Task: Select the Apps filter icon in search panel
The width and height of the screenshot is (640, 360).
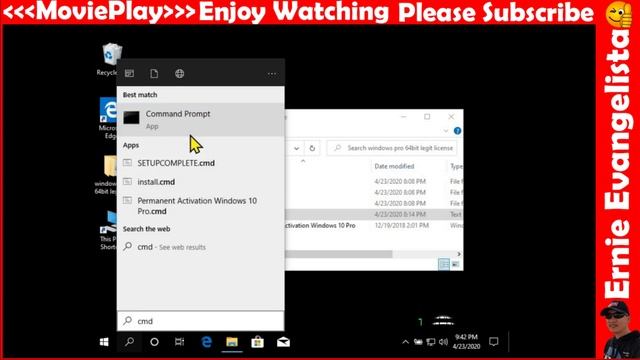Action: point(129,73)
